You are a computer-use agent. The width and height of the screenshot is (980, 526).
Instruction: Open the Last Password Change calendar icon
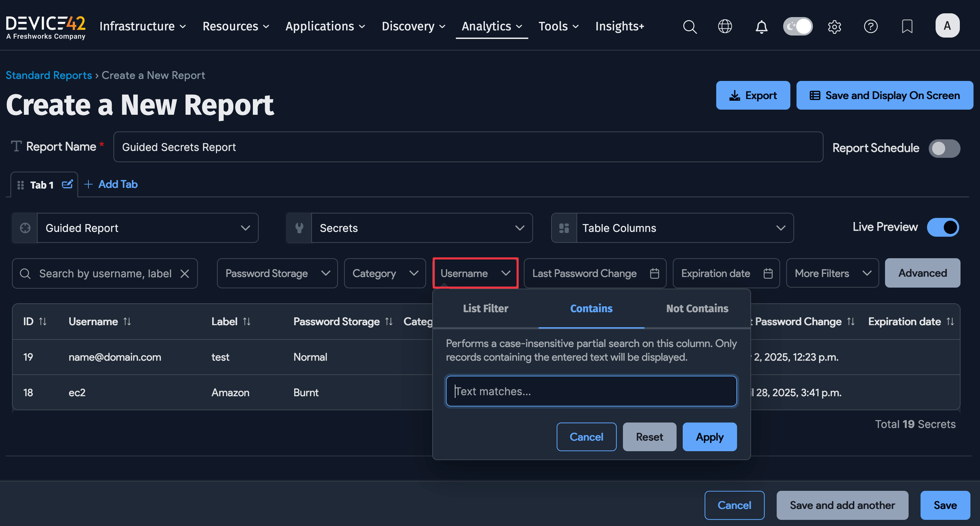tap(654, 274)
